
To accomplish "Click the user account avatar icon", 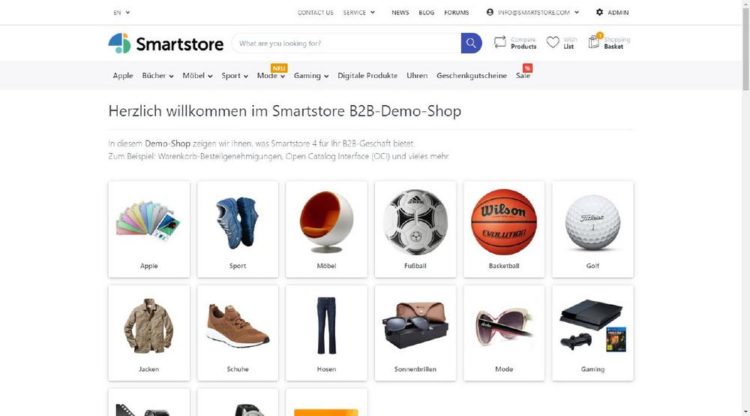I will [490, 12].
